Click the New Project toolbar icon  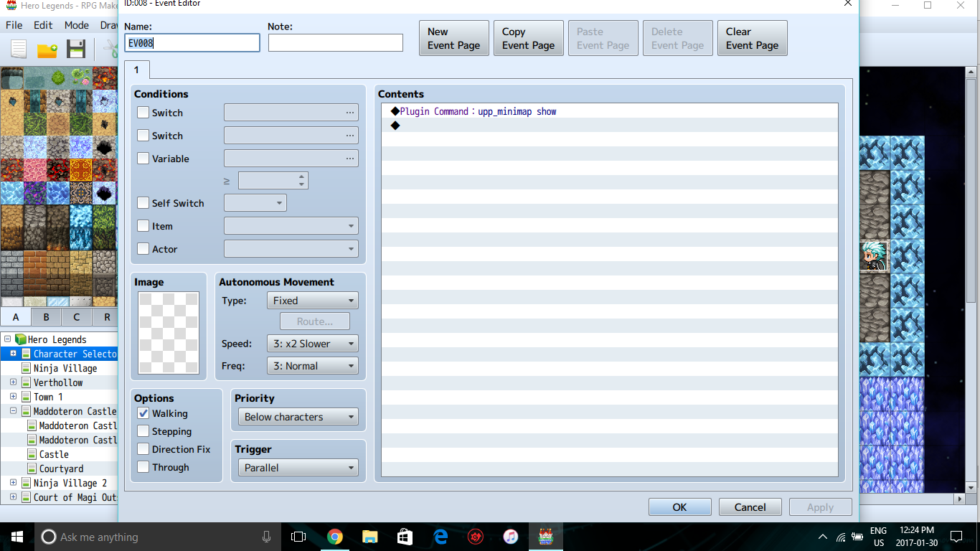[19, 50]
